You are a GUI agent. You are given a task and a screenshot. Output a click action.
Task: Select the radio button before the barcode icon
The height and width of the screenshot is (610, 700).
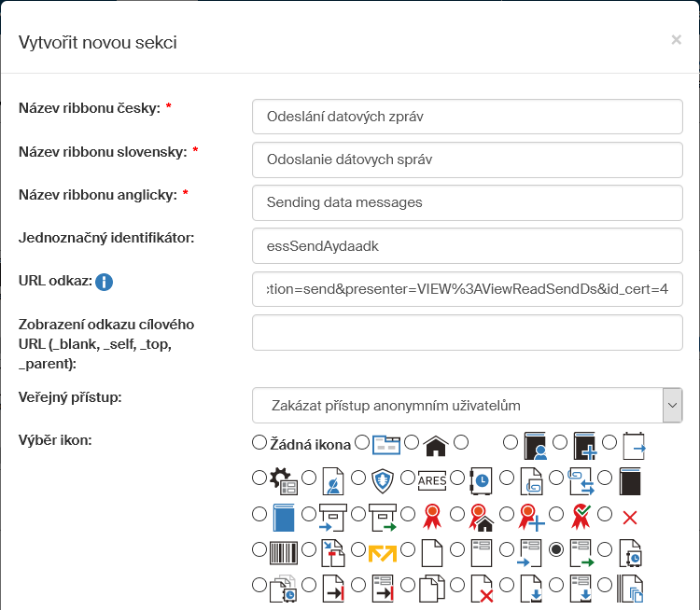(x=259, y=549)
